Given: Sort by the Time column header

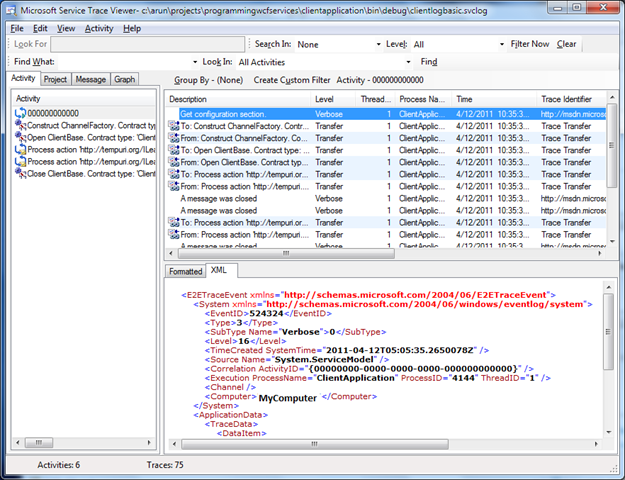Looking at the screenshot, I should point(494,99).
